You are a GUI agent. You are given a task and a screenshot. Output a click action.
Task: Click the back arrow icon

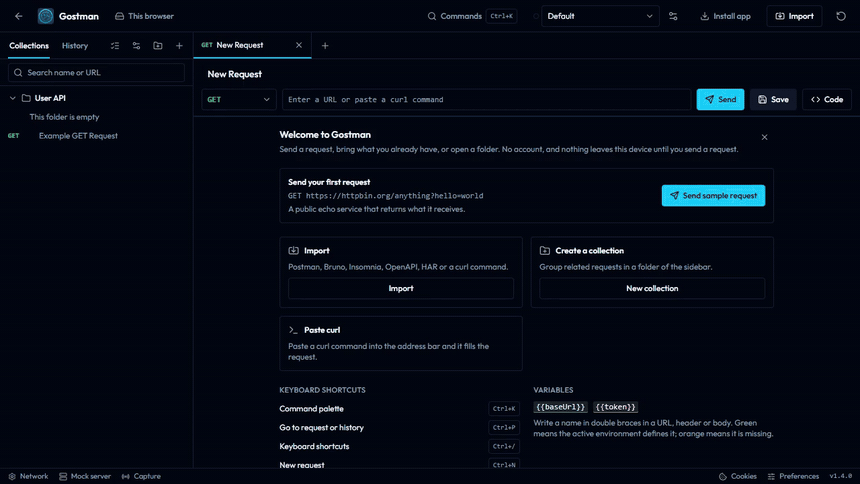(19, 16)
